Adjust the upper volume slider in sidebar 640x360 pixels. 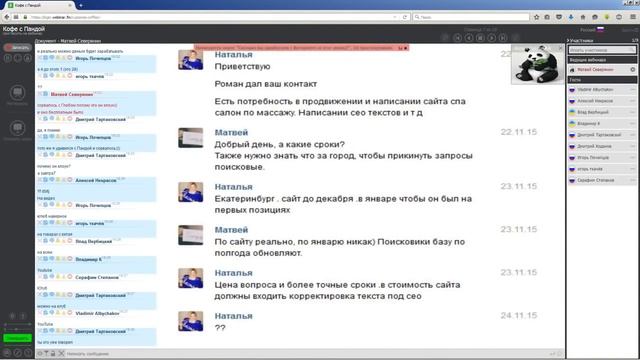click(x=17, y=324)
